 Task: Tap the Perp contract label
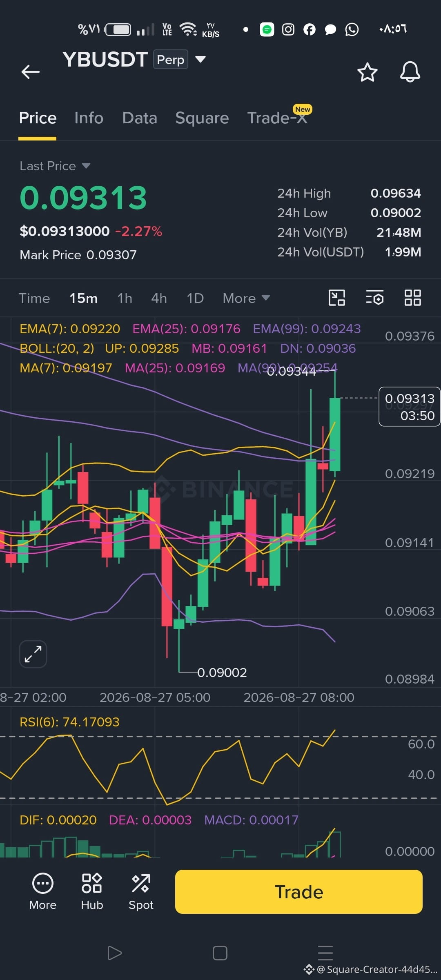[x=171, y=60]
